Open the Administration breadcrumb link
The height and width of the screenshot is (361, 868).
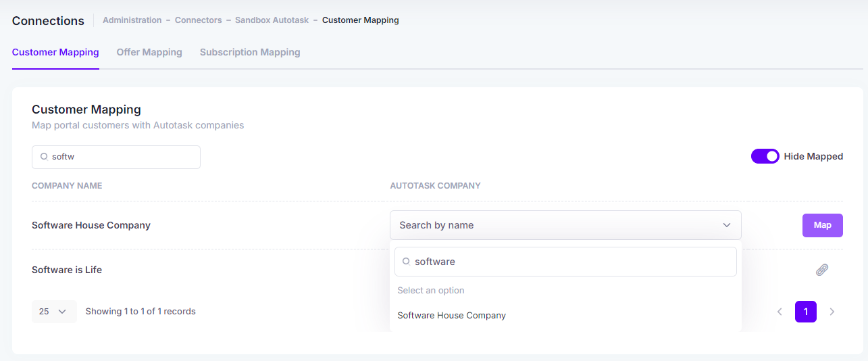132,20
